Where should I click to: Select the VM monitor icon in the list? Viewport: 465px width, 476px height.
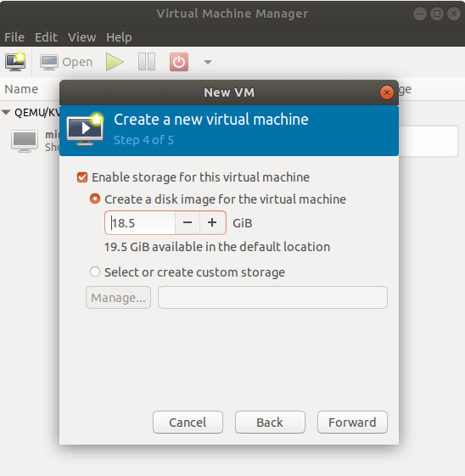pyautogui.click(x=25, y=141)
